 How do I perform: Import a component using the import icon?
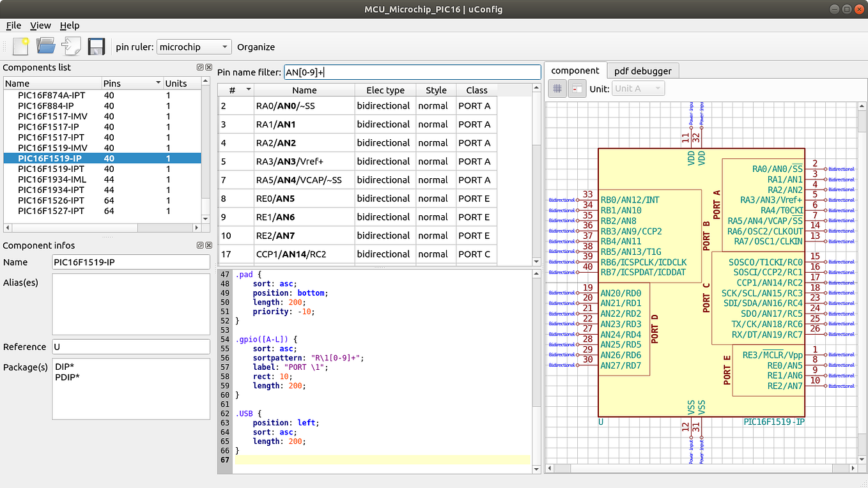71,46
